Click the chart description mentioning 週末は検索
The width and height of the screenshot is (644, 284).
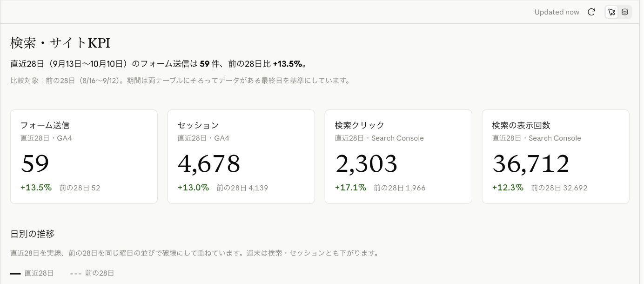(x=195, y=253)
